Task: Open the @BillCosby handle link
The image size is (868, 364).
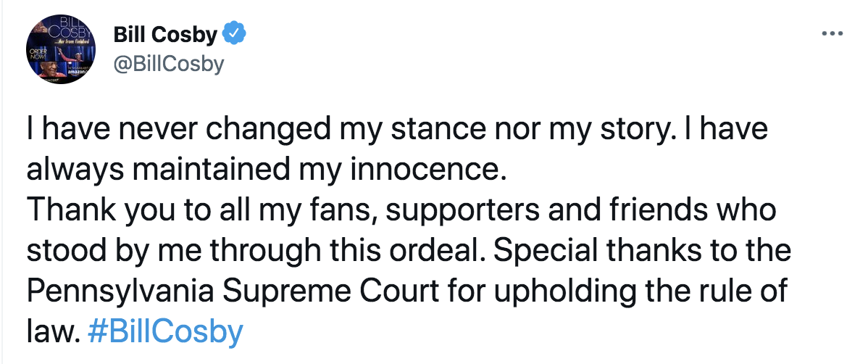Action: click(168, 64)
